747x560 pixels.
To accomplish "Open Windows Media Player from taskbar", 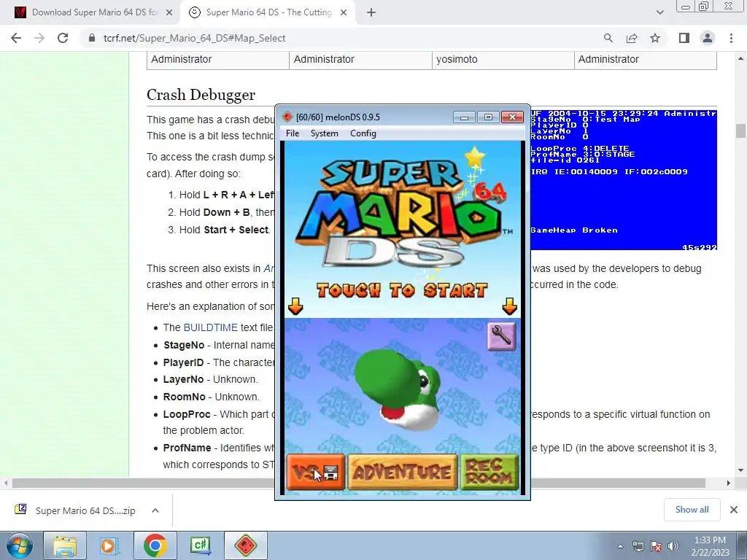I will tap(109, 545).
